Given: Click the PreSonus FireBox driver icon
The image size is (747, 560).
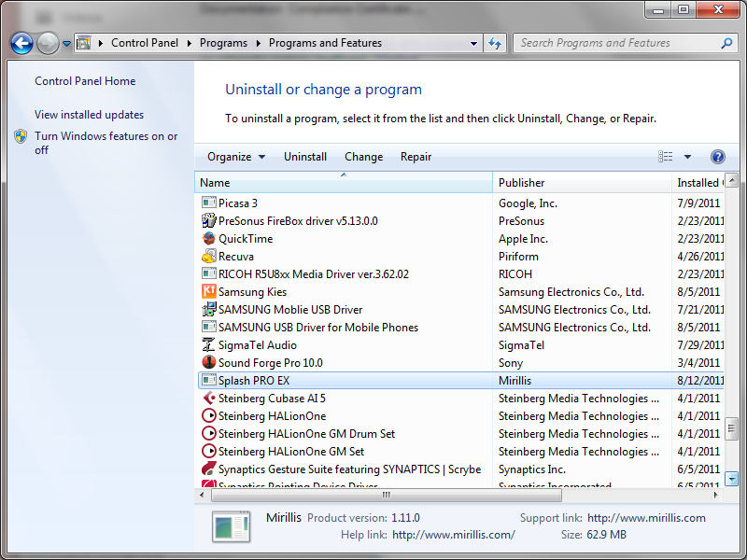Looking at the screenshot, I should click(x=208, y=221).
